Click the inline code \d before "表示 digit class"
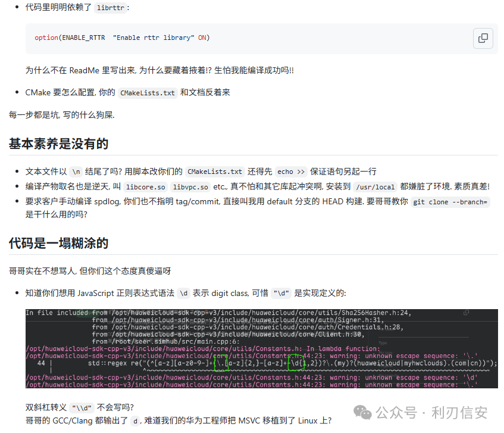The width and height of the screenshot is (504, 433). (x=183, y=294)
